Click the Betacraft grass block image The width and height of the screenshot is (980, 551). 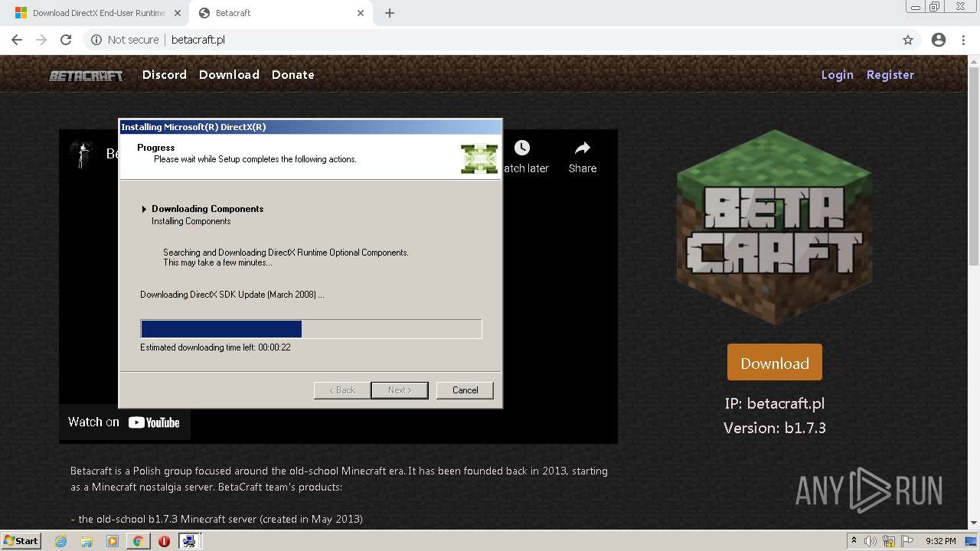[774, 227]
